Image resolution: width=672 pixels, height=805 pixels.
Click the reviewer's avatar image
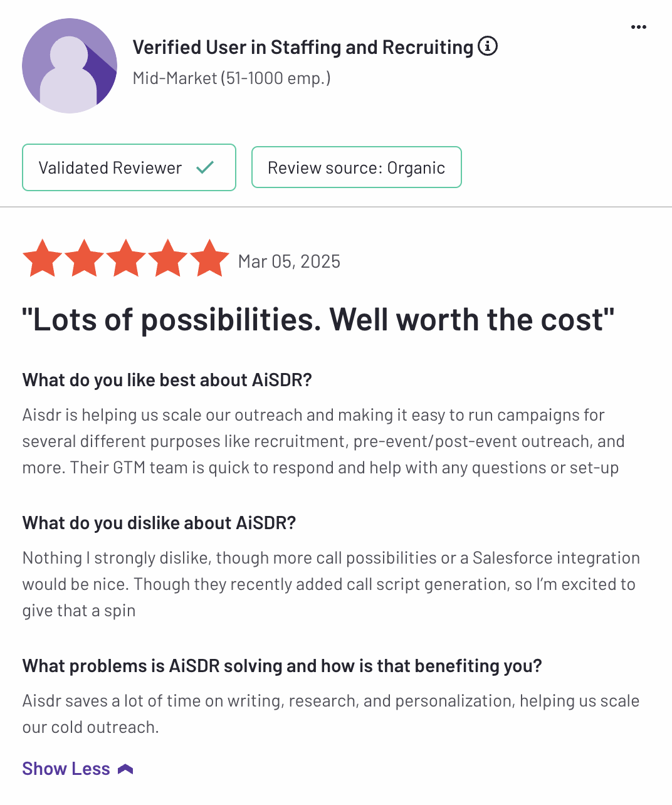click(69, 66)
